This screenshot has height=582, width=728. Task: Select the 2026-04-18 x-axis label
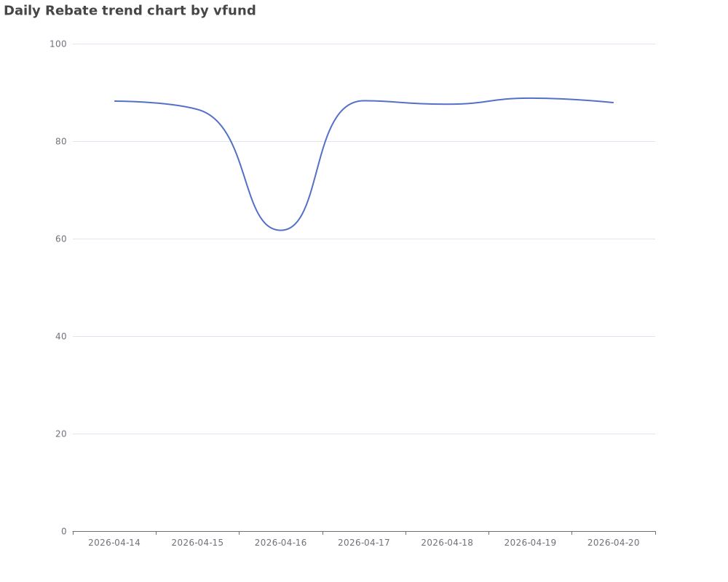(447, 543)
